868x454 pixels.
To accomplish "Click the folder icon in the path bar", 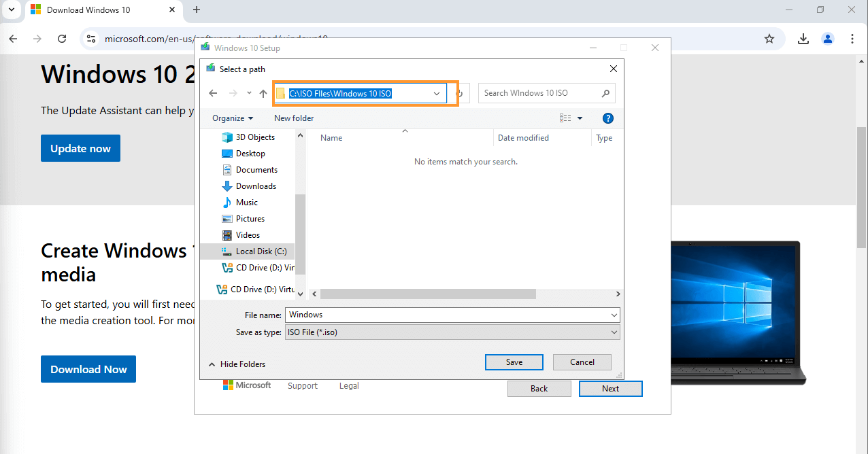I will [x=280, y=94].
